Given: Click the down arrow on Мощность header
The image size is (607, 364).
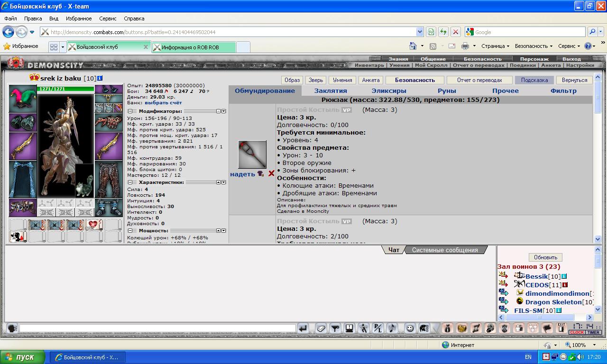Looking at the screenshot, I should click(224, 230).
